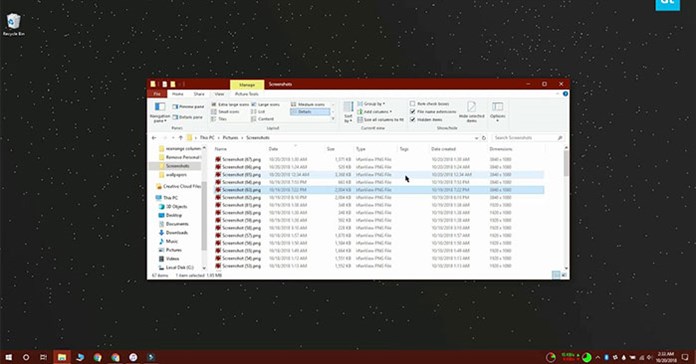Uncheck Hidden items

click(426, 120)
